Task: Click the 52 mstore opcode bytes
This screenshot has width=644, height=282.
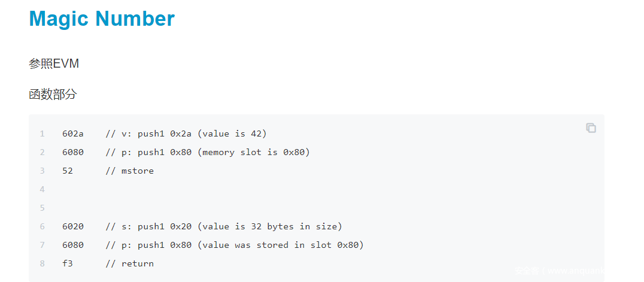Action: coord(68,171)
